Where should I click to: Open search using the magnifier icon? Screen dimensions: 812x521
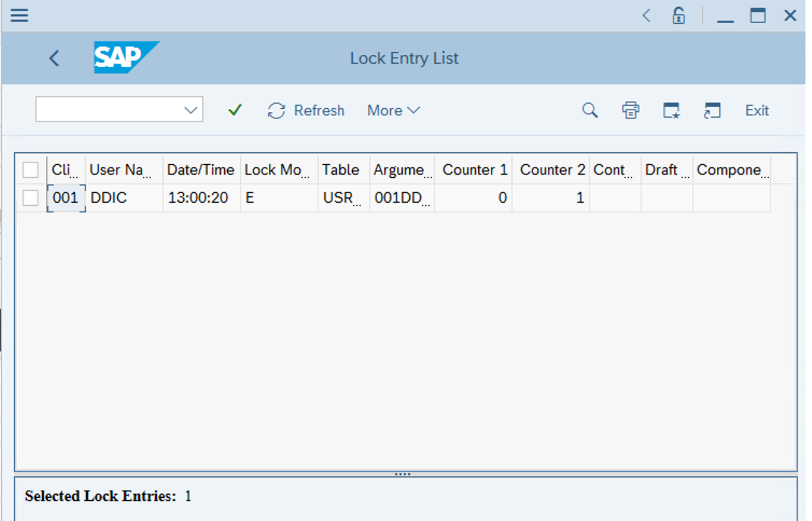coord(590,111)
